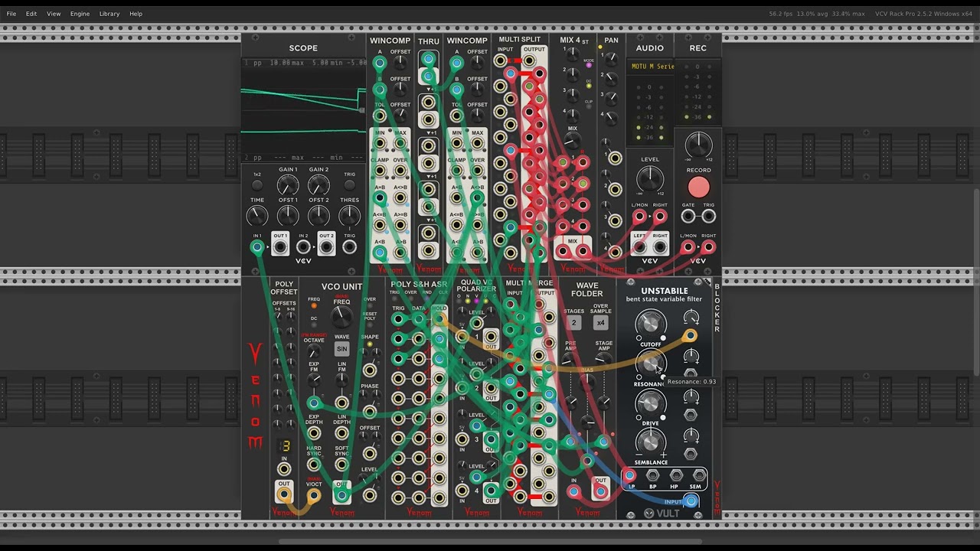The width and height of the screenshot is (980, 551).
Task: Click the Scope OUT 1 port
Action: tap(280, 246)
